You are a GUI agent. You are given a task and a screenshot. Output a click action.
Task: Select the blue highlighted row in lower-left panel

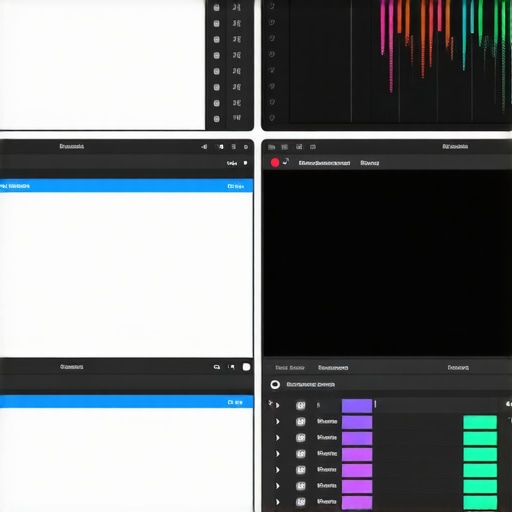click(127, 402)
